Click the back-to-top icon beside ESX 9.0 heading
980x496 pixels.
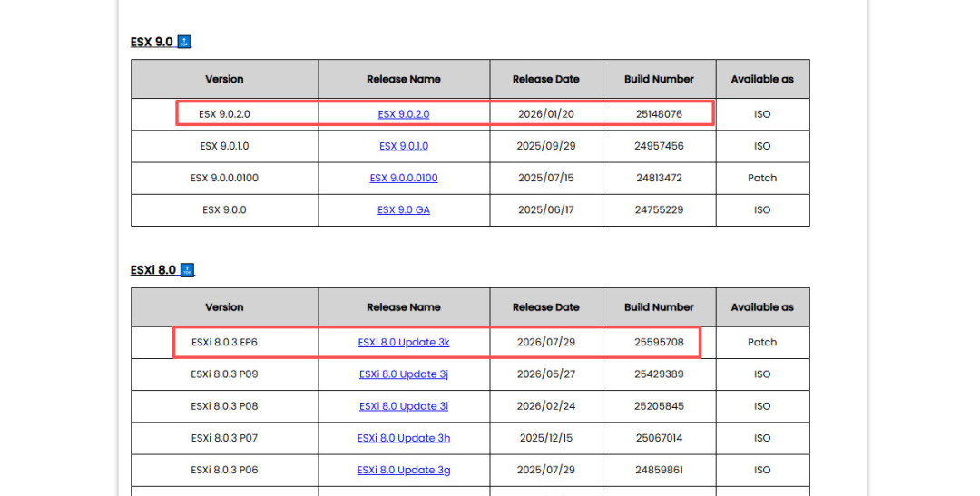click(x=184, y=42)
